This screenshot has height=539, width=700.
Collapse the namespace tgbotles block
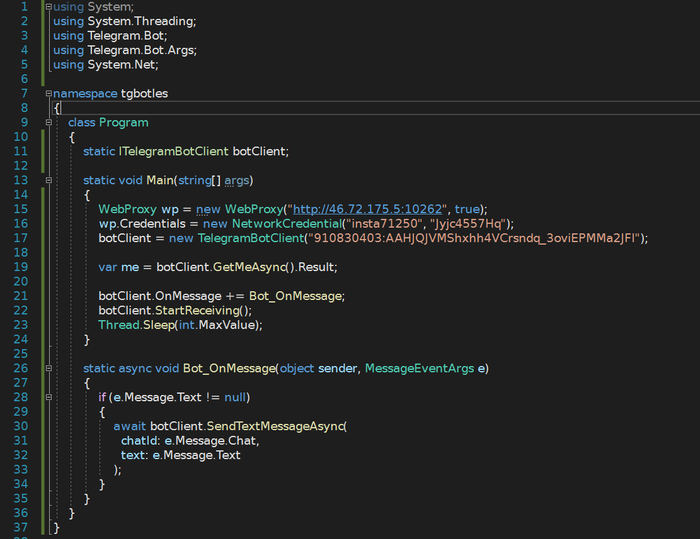click(x=49, y=93)
